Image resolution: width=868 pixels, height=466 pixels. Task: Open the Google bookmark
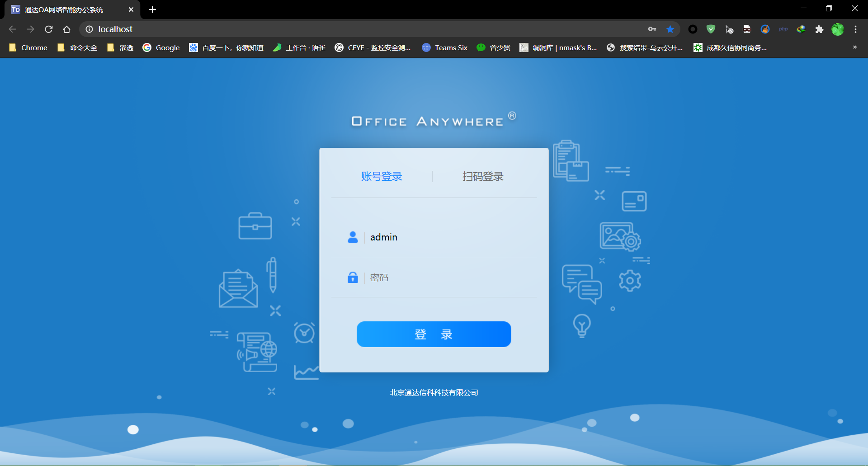pos(161,47)
